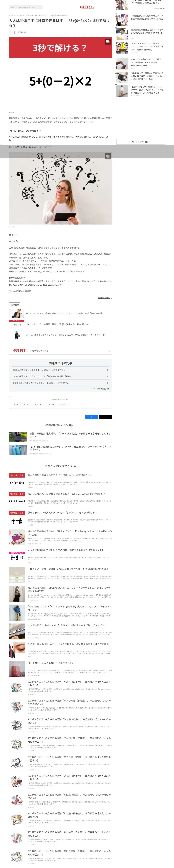Select the #スマホ keyword tag
This screenshot has height=868, width=174.
click(38, 404)
